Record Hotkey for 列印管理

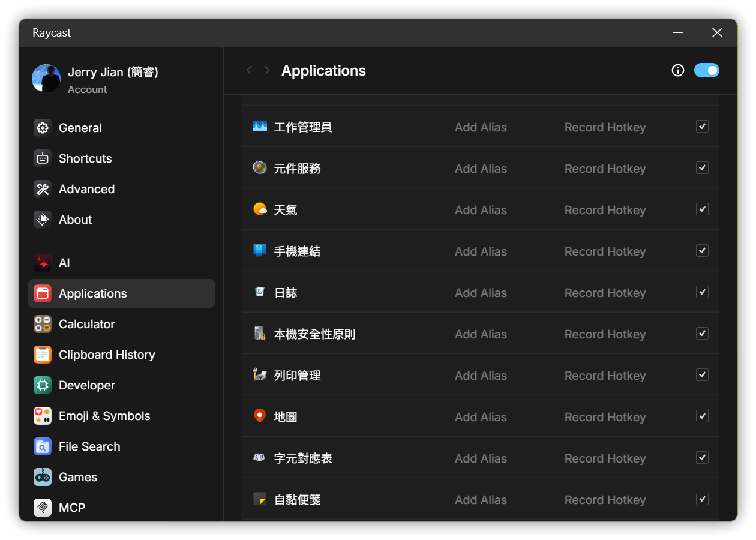pyautogui.click(x=605, y=376)
